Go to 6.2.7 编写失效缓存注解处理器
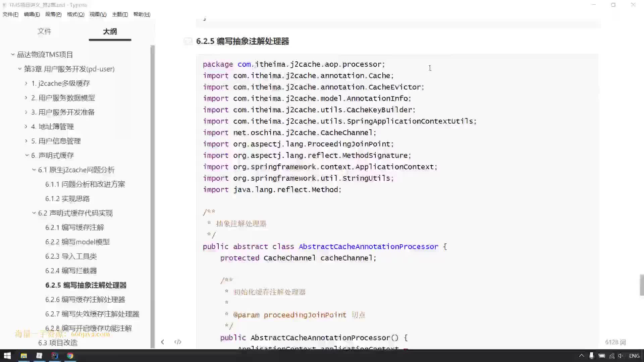This screenshot has height=362, width=644. point(92,314)
